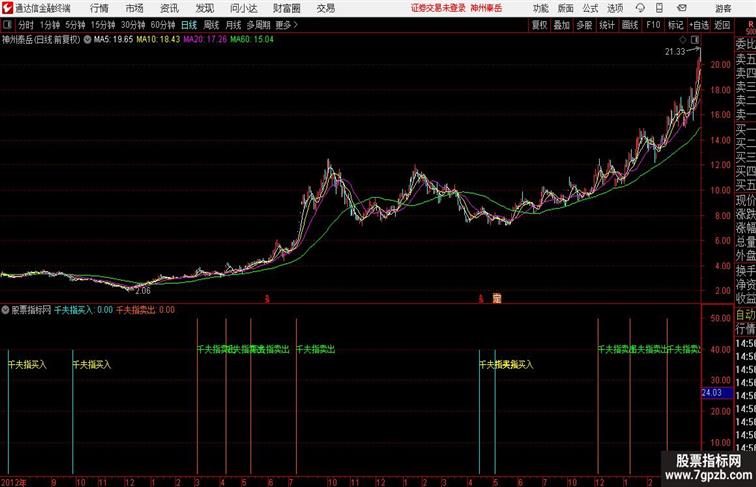
Task: Open the 公式 menu
Action: pos(590,8)
